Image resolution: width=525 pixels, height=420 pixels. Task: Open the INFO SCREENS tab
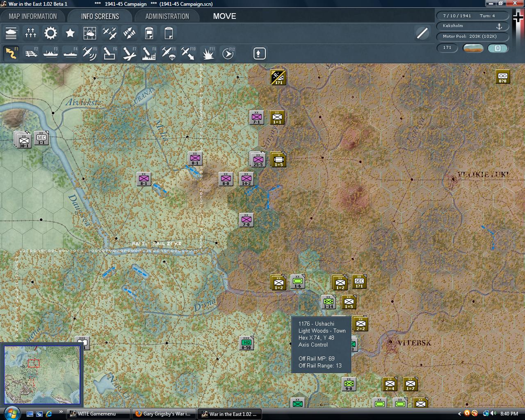[x=100, y=16]
